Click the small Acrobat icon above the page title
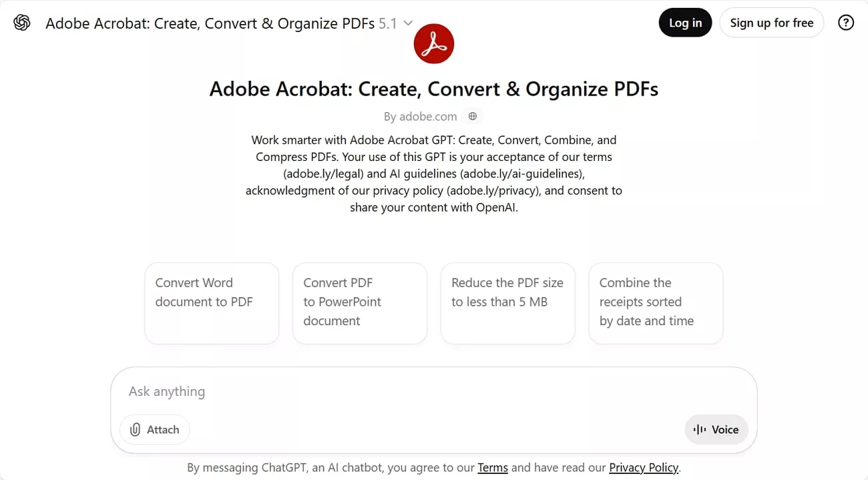 coord(434,43)
